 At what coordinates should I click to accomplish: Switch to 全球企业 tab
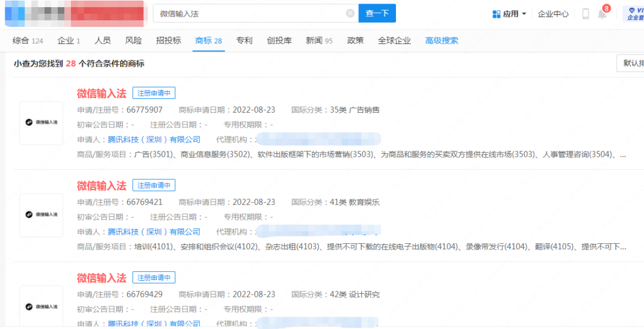pos(394,41)
